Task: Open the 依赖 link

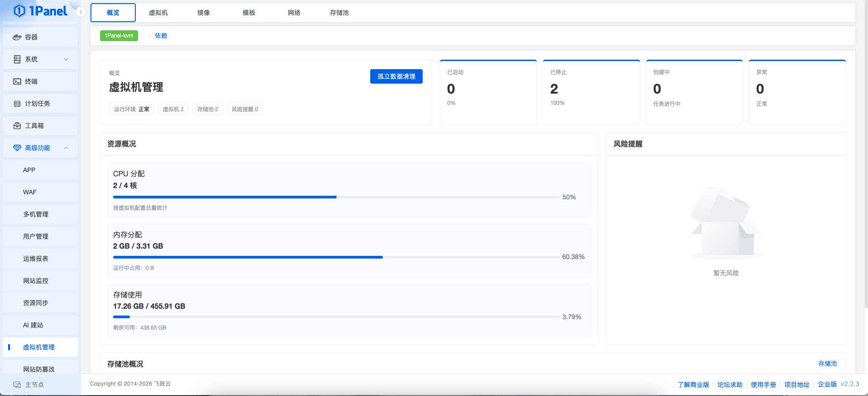Action: pos(161,36)
